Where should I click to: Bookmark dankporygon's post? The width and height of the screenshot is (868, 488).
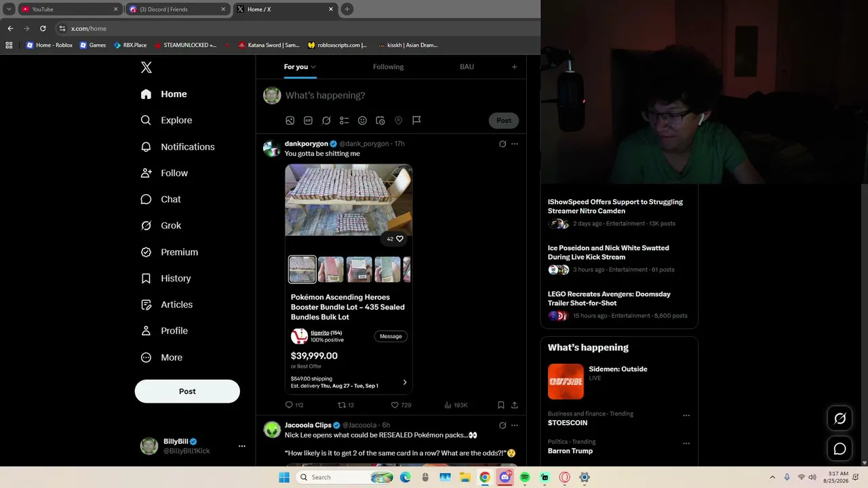click(x=501, y=405)
